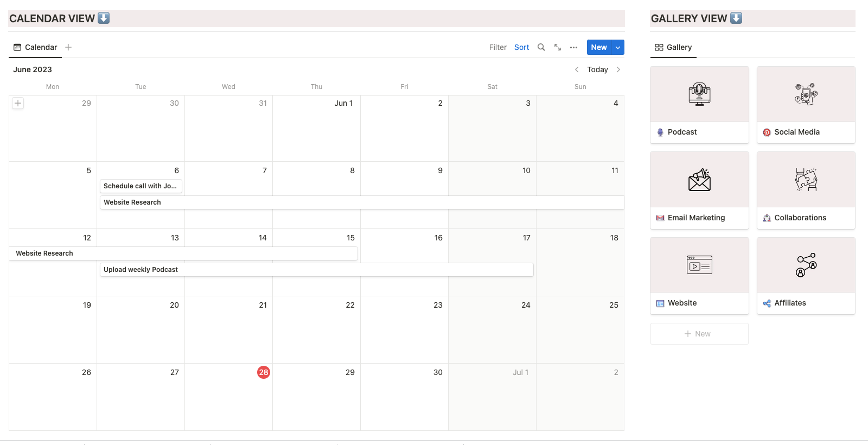Open the Affiliates gallery card
Viewport: 868px width, 445px height.
tap(806, 276)
